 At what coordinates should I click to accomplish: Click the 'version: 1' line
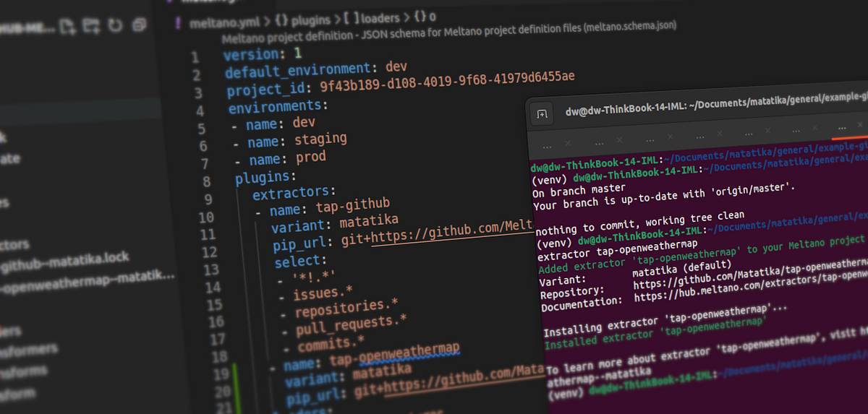coord(262,54)
